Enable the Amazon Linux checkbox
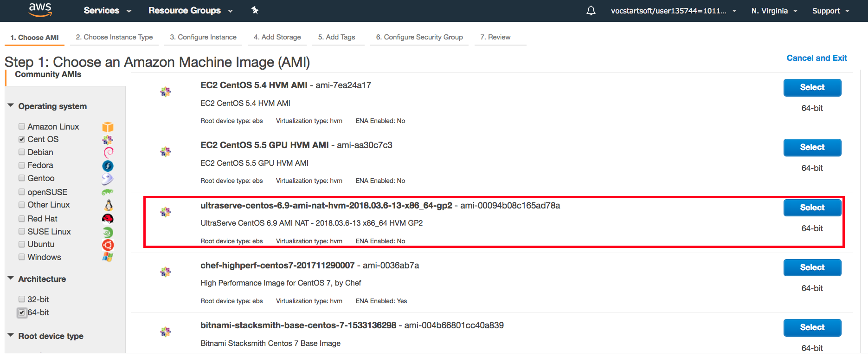The height and width of the screenshot is (358, 868). coord(22,126)
